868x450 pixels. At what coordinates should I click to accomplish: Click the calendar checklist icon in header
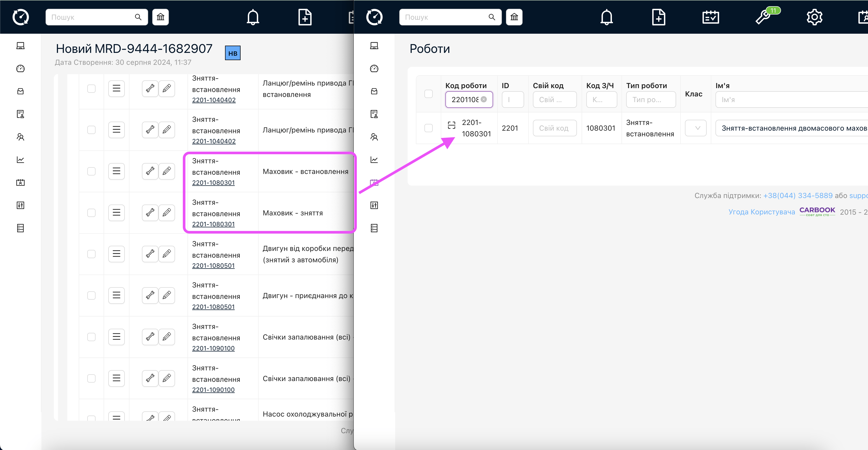pos(710,17)
